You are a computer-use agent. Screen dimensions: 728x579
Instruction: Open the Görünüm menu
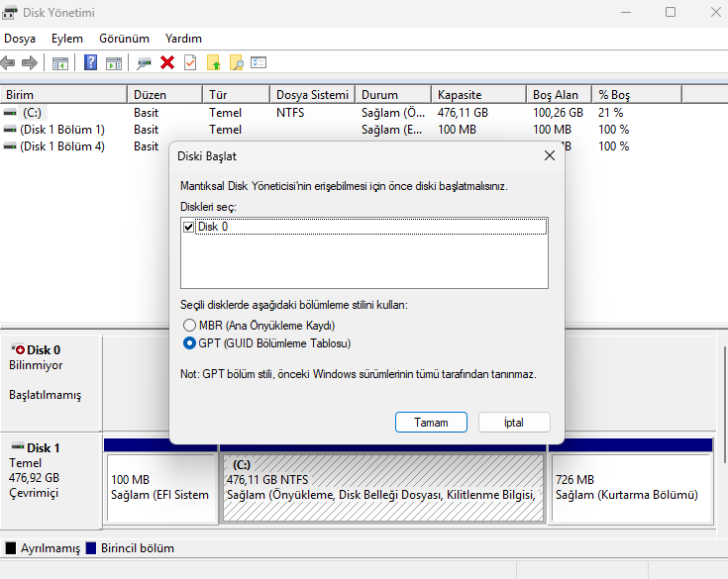point(125,39)
